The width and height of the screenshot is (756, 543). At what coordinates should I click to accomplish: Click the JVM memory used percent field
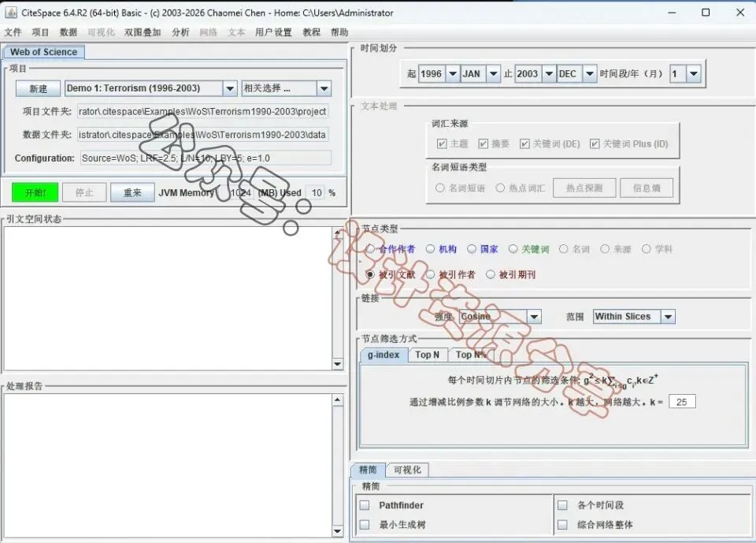[317, 192]
